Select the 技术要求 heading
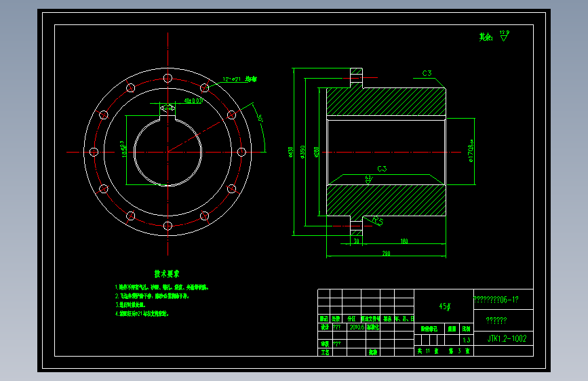 tap(167, 274)
